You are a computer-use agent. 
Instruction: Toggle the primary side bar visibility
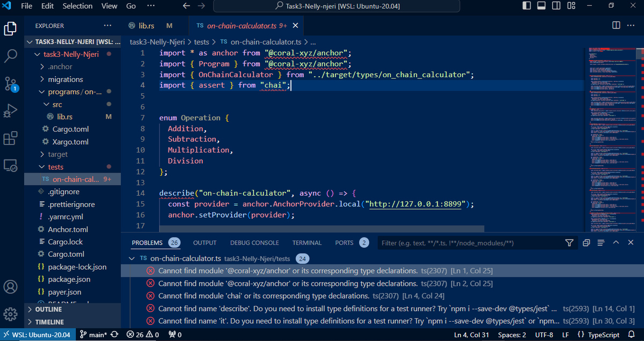(526, 5)
